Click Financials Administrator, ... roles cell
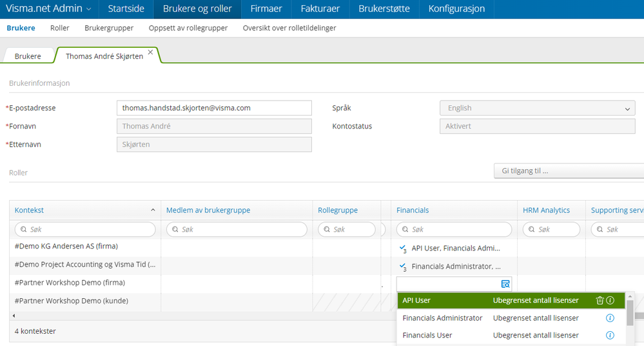 [x=454, y=267]
